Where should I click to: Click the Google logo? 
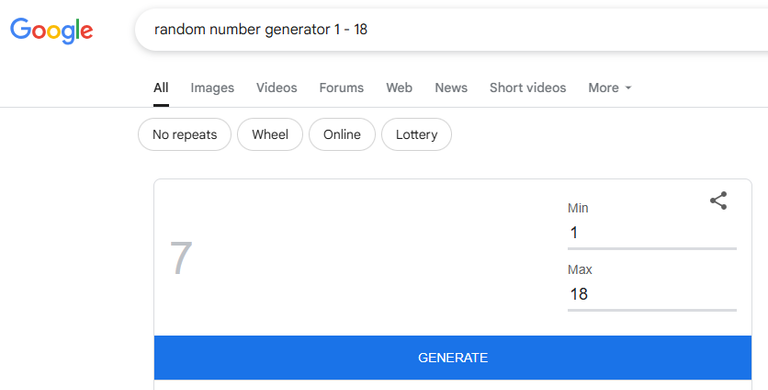pos(51,30)
